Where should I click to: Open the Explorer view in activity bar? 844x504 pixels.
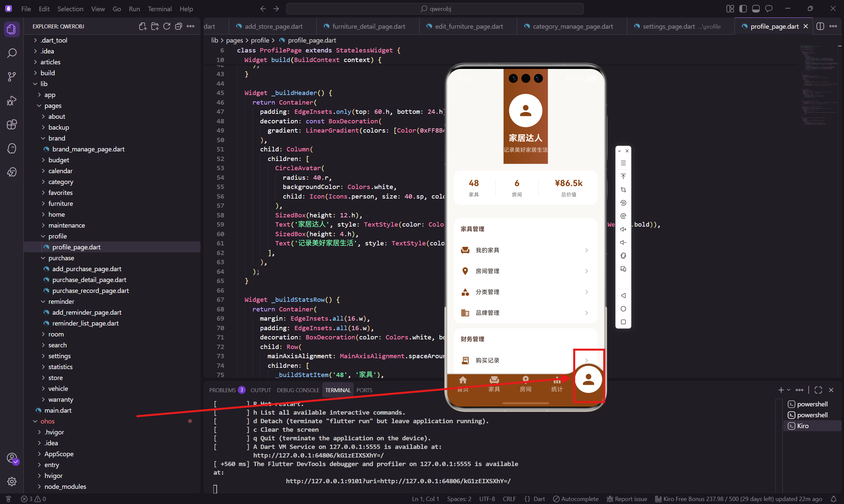coord(12,29)
